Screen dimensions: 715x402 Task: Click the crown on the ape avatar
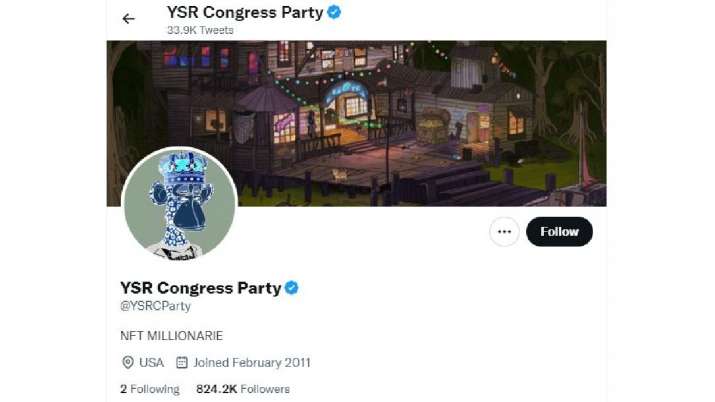point(182,165)
